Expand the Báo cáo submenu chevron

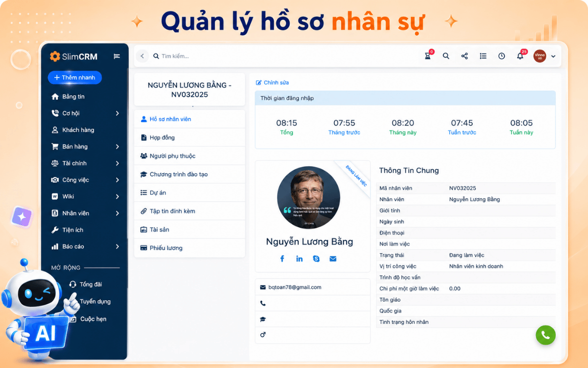(117, 247)
